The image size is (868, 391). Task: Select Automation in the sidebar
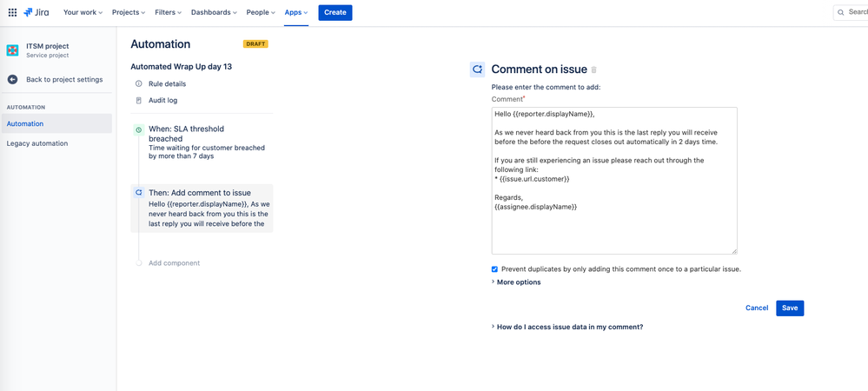[56, 123]
